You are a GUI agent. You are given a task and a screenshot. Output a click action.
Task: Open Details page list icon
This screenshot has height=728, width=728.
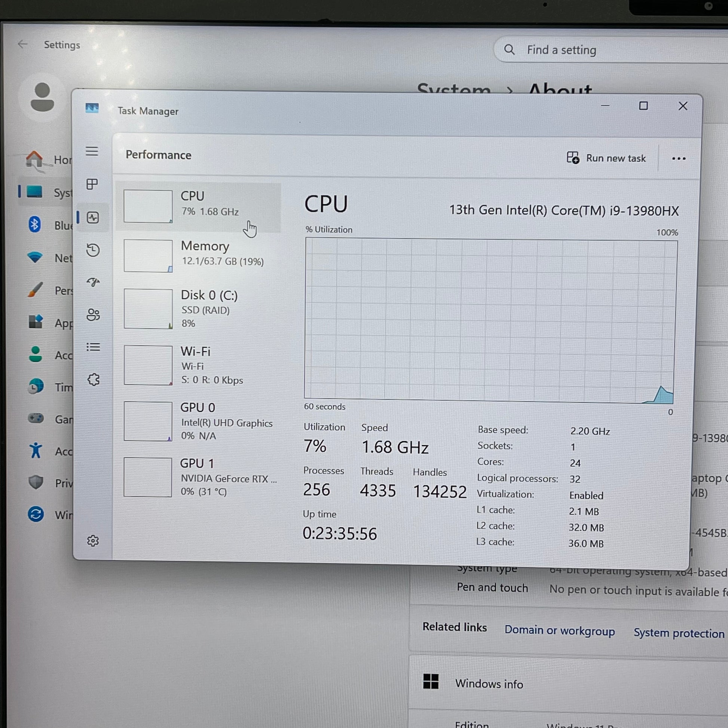click(93, 347)
